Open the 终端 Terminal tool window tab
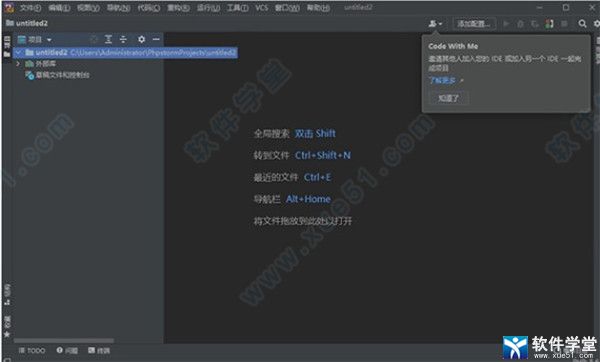 99,351
